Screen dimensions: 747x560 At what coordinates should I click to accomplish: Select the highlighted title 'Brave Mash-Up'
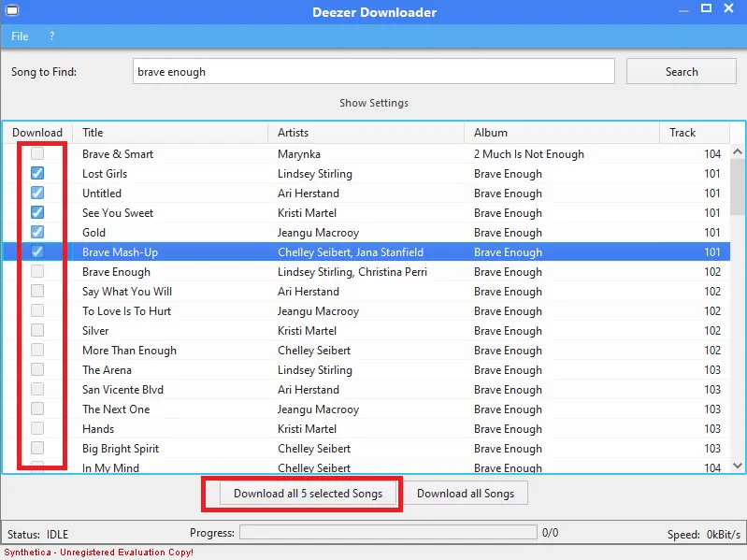120,252
